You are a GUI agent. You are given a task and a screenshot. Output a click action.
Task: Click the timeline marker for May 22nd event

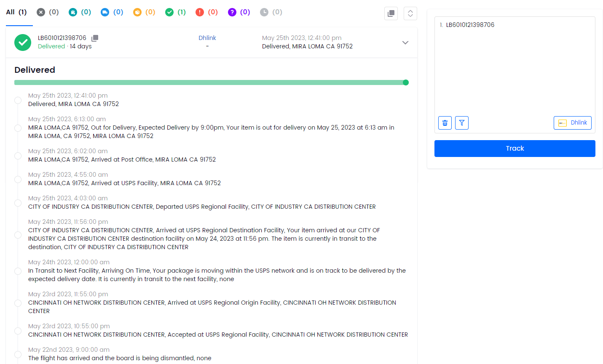18,354
